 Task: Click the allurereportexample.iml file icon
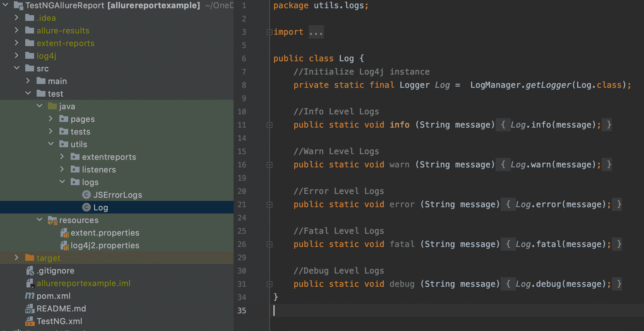[30, 283]
